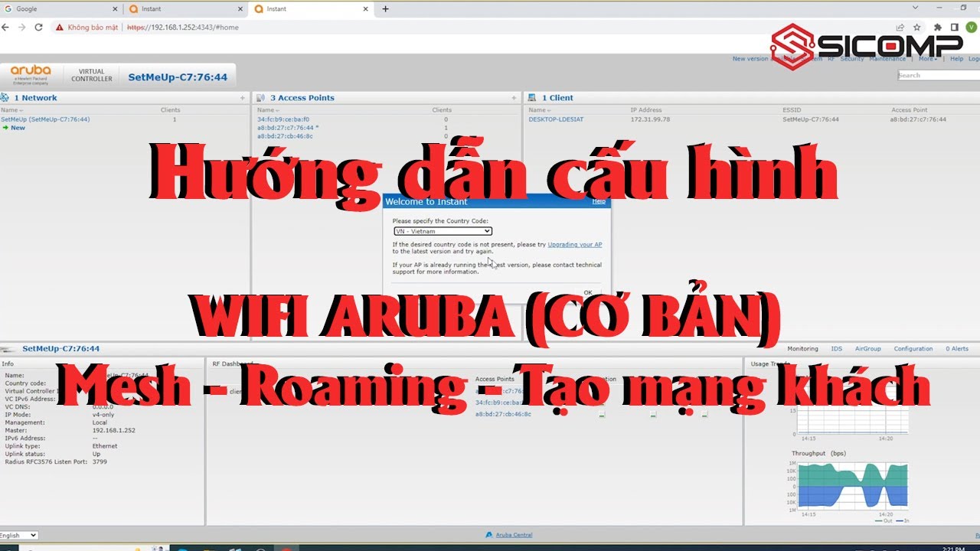Expand the More dropdown menu
980x551 pixels.
(927, 59)
